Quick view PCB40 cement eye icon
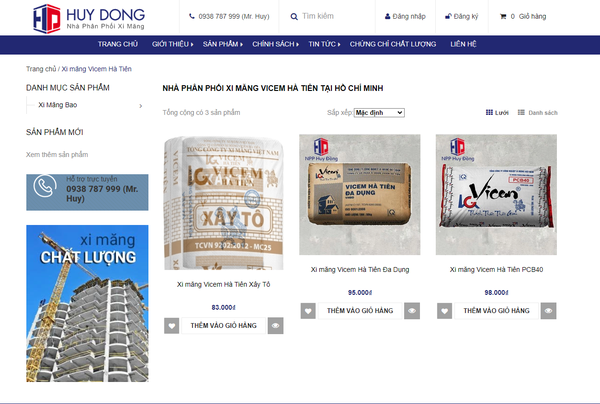This screenshot has height=404, width=600. [548, 311]
